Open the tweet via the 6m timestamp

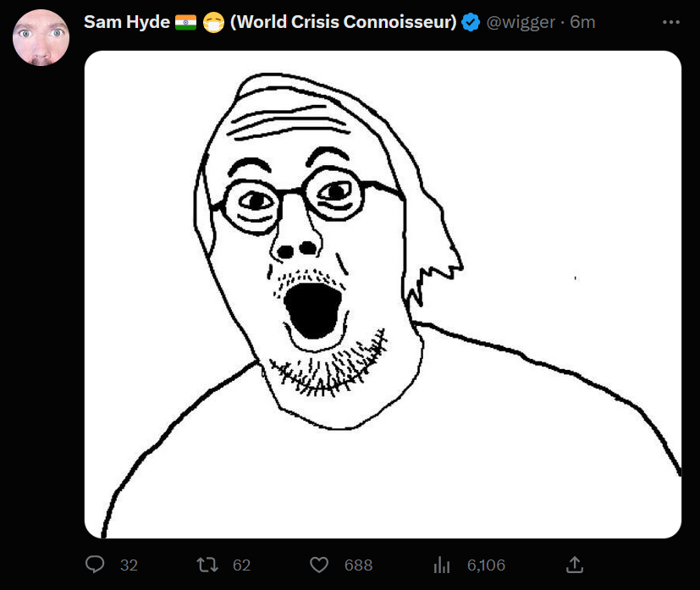(583, 23)
